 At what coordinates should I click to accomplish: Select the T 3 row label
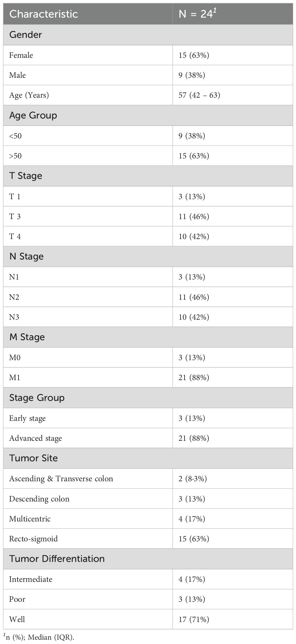click(15, 216)
